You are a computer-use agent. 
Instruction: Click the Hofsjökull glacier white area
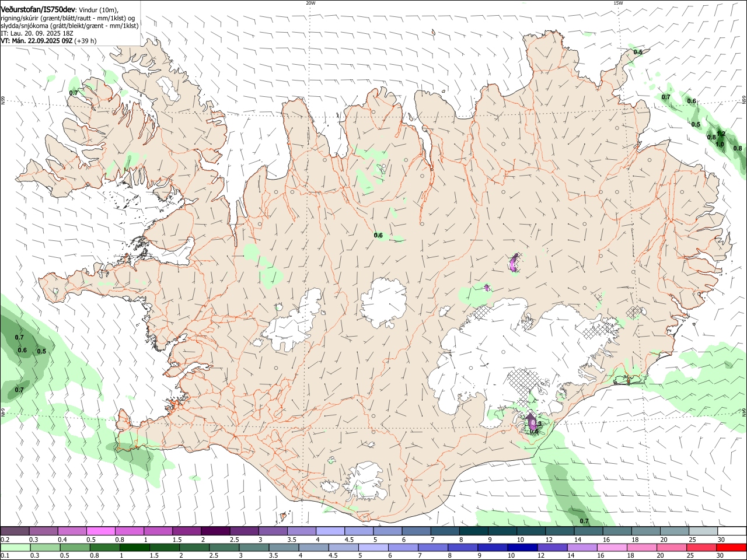pyautogui.click(x=384, y=303)
